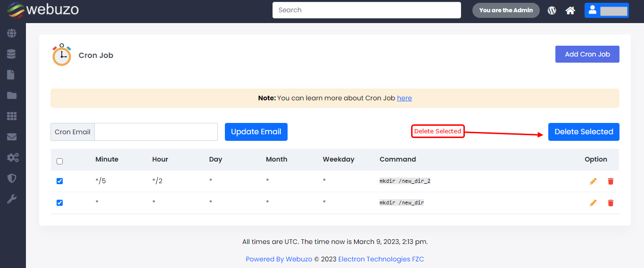This screenshot has height=268, width=644.
Task: Click the WordPress icon in top bar
Action: [552, 10]
